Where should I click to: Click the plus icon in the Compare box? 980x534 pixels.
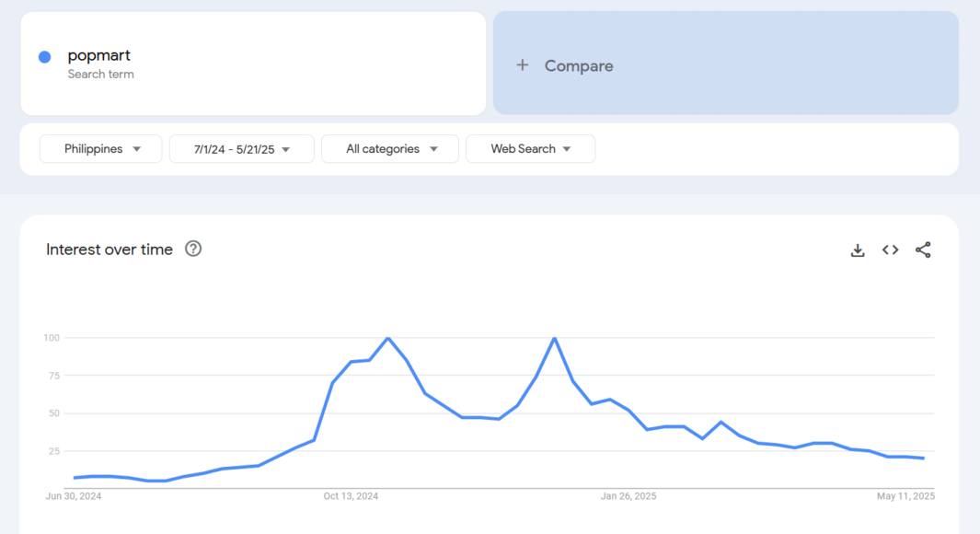click(x=522, y=64)
